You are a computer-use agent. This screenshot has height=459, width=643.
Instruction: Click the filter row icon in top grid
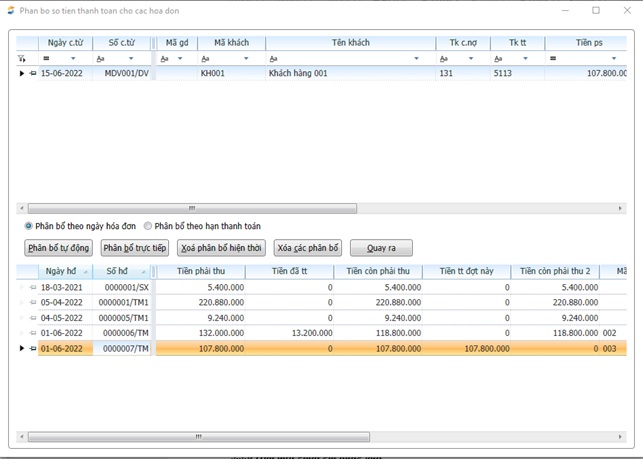click(22, 59)
